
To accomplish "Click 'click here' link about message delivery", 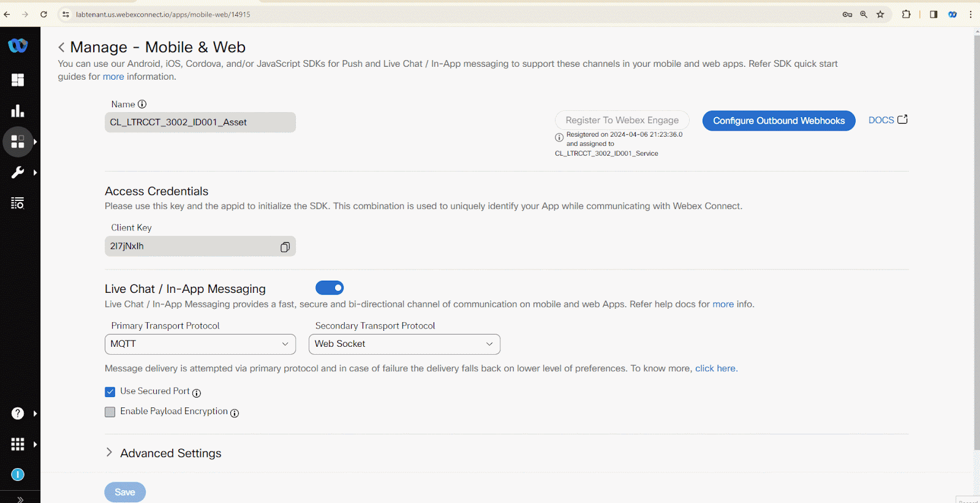I will tap(715, 369).
